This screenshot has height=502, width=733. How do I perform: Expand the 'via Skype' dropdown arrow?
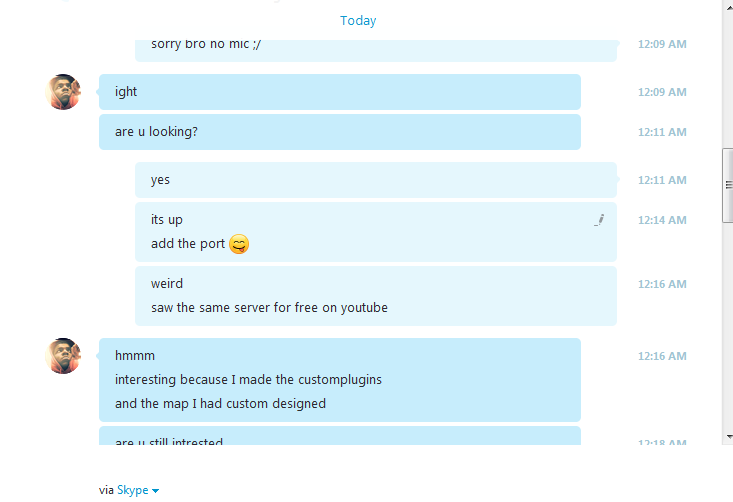pyautogui.click(x=156, y=491)
